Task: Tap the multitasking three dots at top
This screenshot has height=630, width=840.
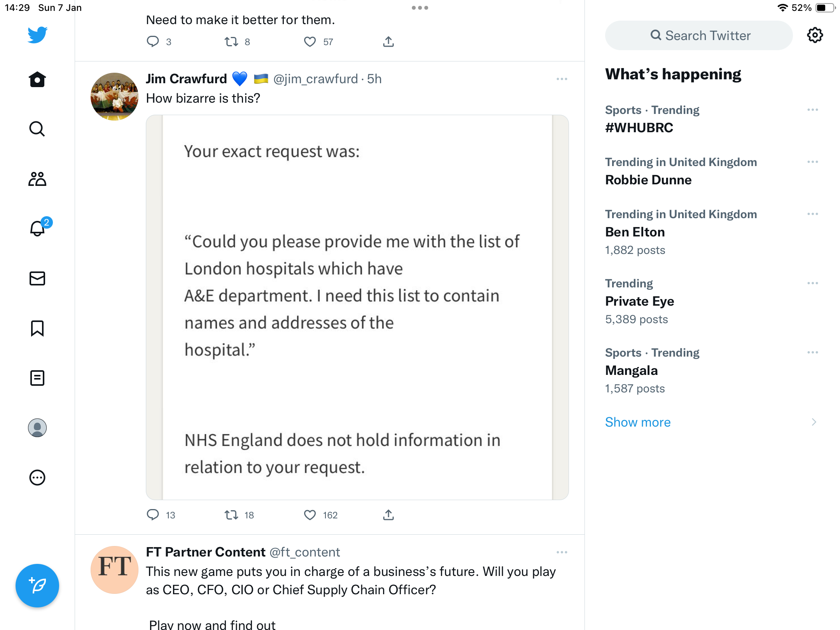Action: [420, 8]
